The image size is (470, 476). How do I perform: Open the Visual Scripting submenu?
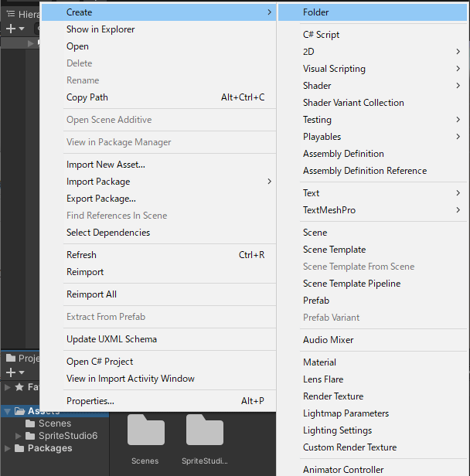373,69
